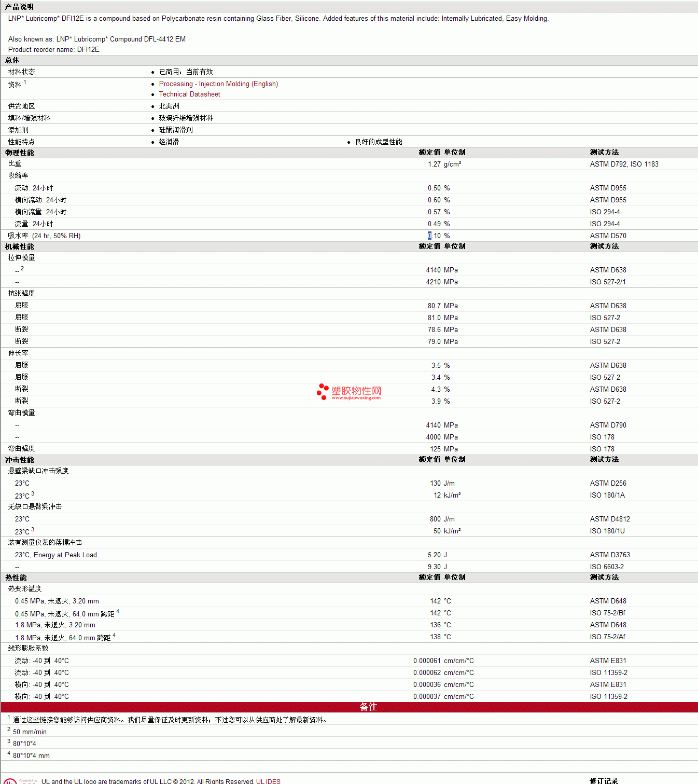Click the 冲击性能 section header
The height and width of the screenshot is (784, 698).
pos(19,460)
